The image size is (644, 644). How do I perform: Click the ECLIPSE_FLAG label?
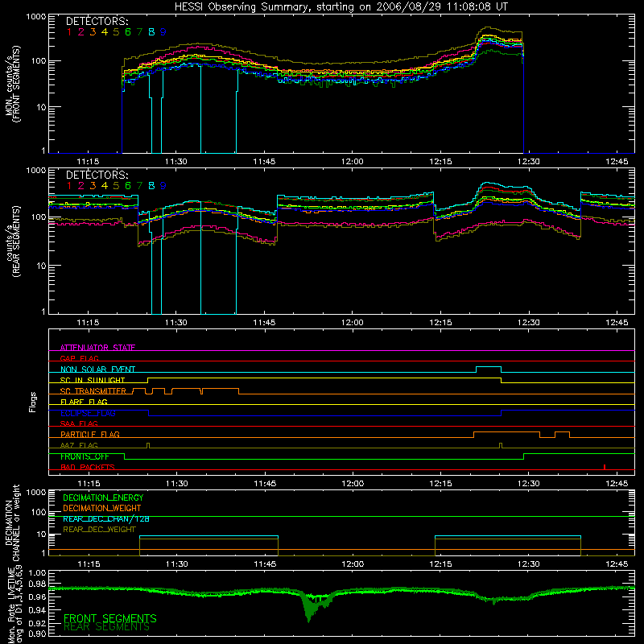88,413
